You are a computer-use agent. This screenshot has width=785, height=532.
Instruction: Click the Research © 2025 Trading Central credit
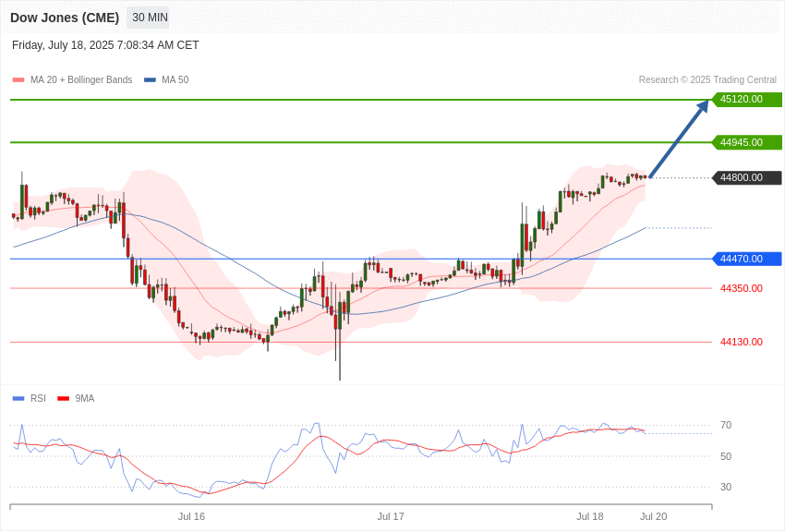(707, 80)
